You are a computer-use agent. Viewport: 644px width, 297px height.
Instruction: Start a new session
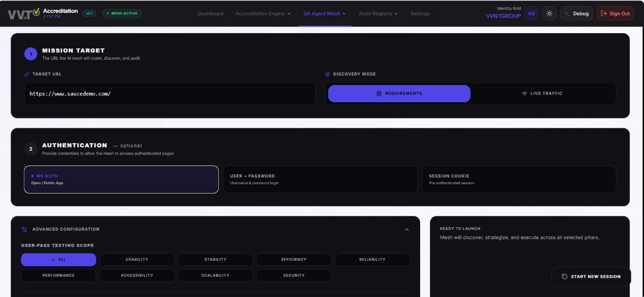pyautogui.click(x=591, y=276)
